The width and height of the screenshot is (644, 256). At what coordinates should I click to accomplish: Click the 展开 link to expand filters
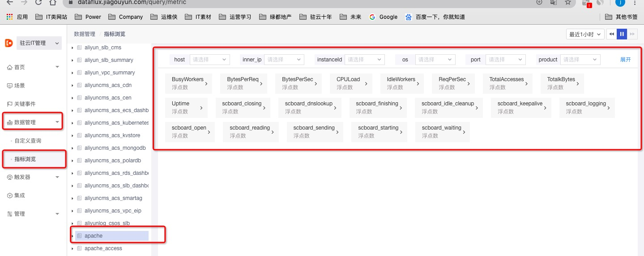pos(625,60)
